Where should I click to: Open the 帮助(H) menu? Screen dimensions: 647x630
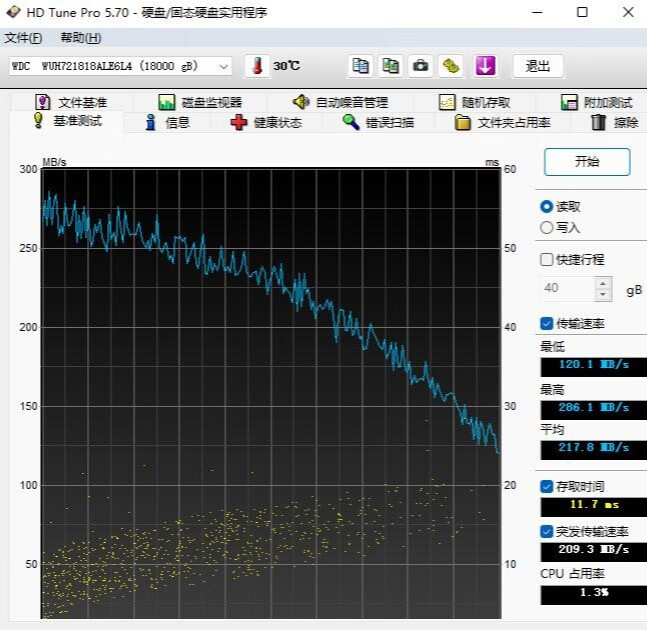[80, 38]
